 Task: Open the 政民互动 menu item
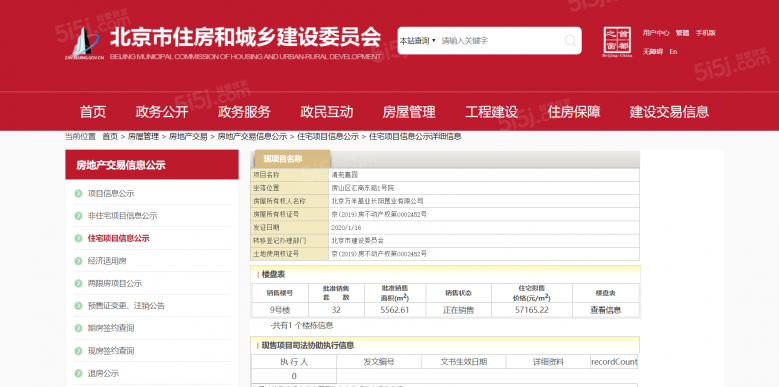(x=326, y=112)
